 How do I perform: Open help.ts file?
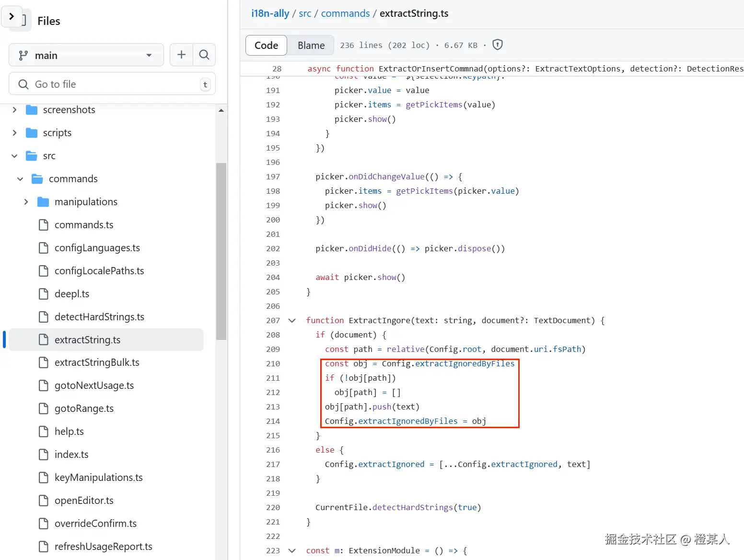click(x=69, y=432)
